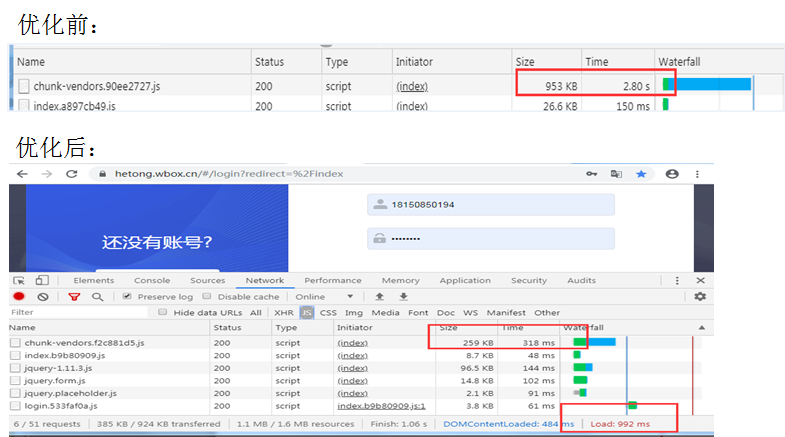Click the red record network log button

[19, 296]
